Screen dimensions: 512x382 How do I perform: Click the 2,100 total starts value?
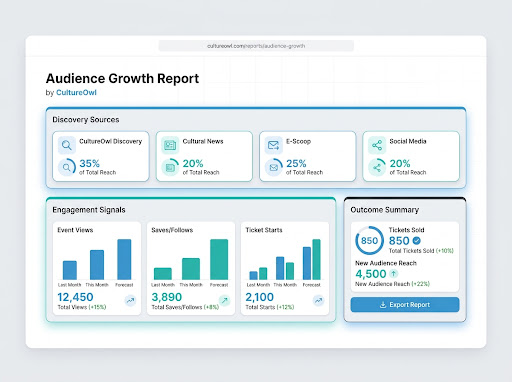tap(259, 297)
